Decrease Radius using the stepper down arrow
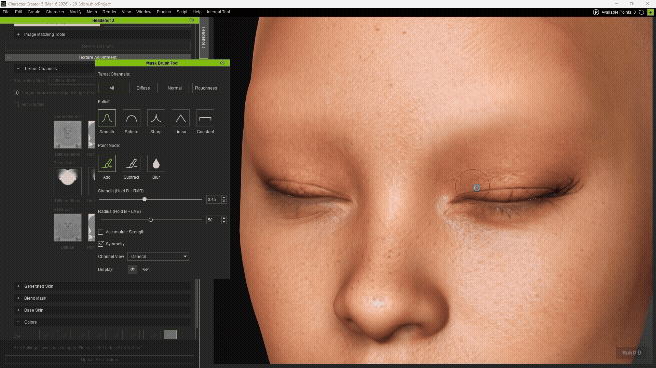The width and height of the screenshot is (656, 368). coord(224,222)
